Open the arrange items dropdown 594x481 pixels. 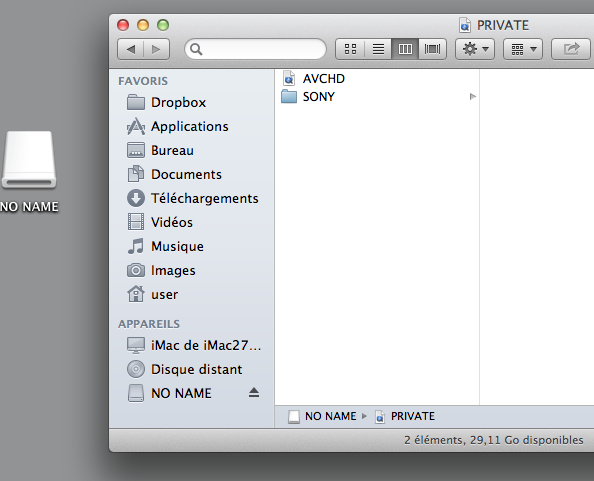pyautogui.click(x=523, y=49)
